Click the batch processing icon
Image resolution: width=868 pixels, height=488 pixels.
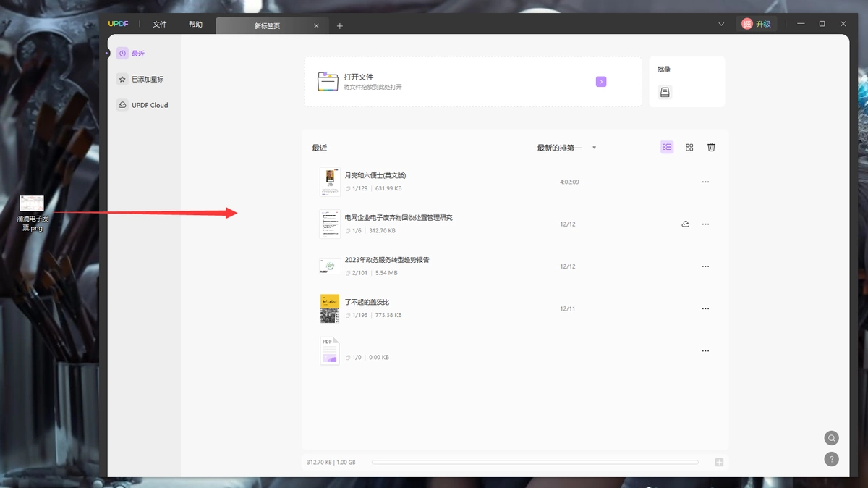[x=665, y=92]
